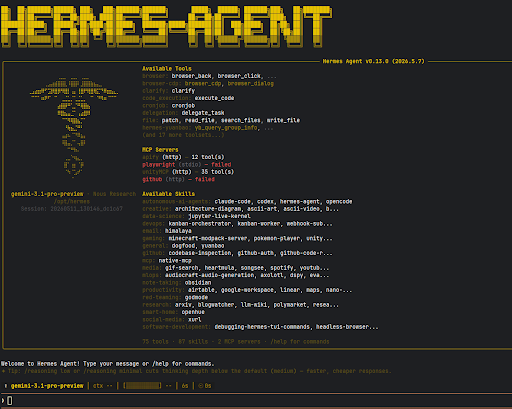The image size is (512, 409).
Task: Click the 'xurl' social-media skill
Action: tap(195, 319)
